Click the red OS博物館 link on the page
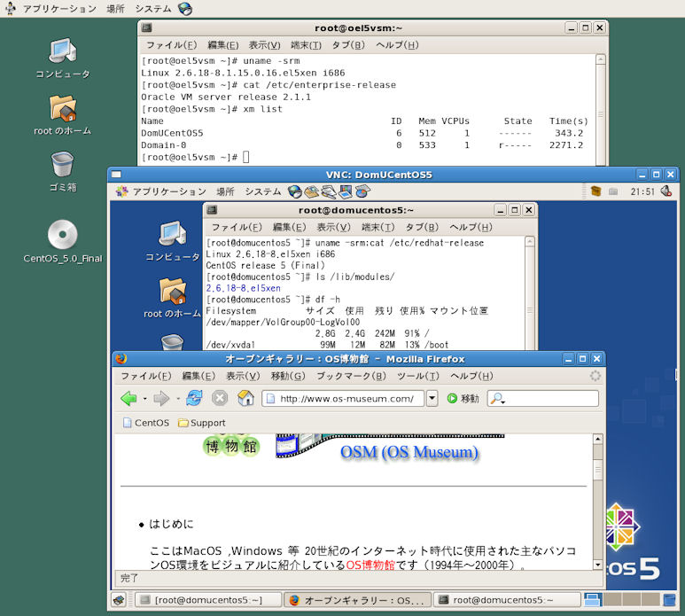 (370, 565)
